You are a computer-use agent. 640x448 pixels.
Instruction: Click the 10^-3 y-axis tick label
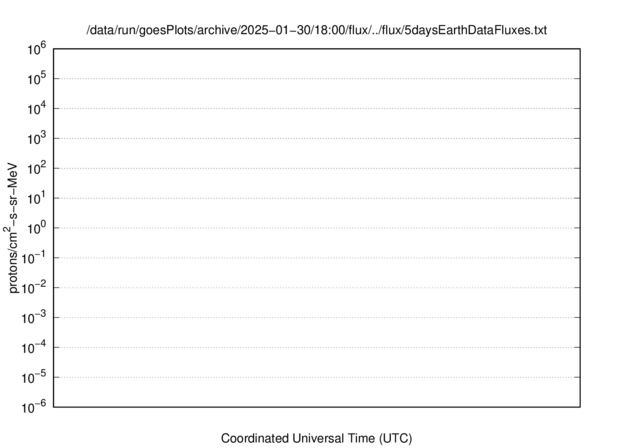34,317
